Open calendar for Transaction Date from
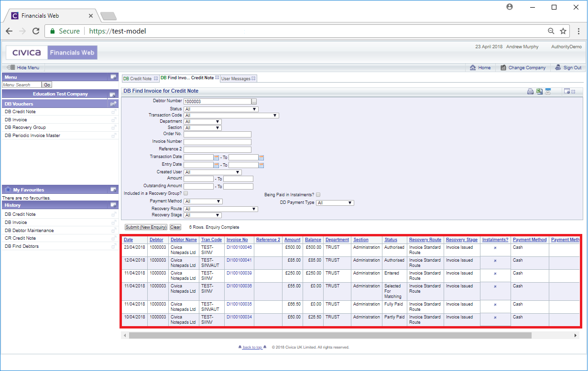 pyautogui.click(x=216, y=158)
